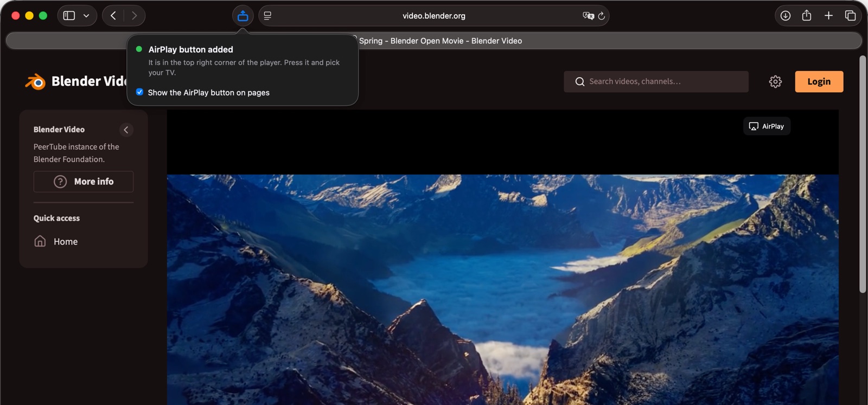Open the page reader/format menu icon

pos(267,16)
